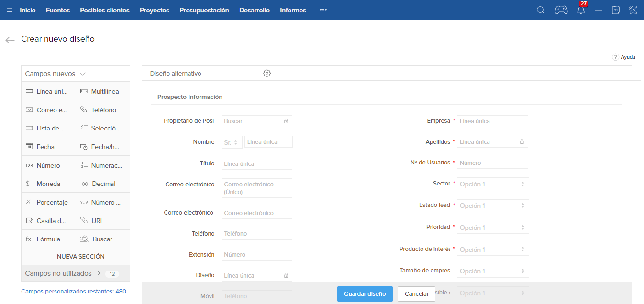Expand the Campos no utilizados section
Image resolution: width=644 pixels, height=304 pixels.
[62, 273]
